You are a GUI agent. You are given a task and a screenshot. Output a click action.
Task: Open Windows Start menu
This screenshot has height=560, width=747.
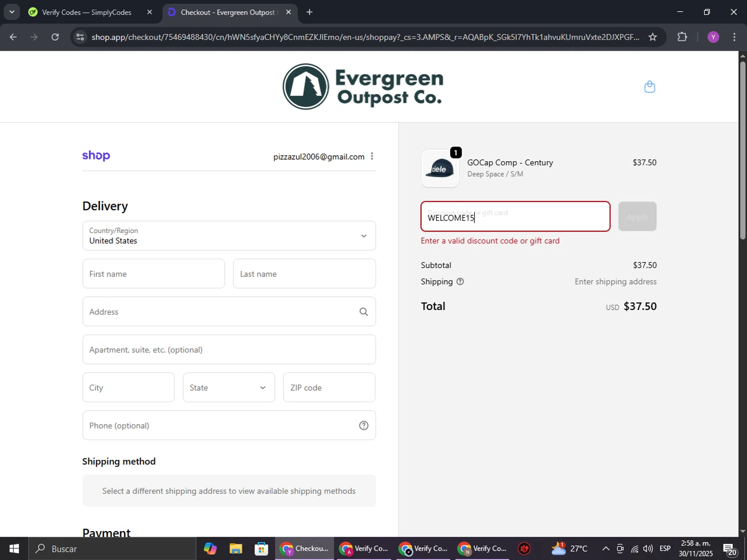tap(14, 549)
